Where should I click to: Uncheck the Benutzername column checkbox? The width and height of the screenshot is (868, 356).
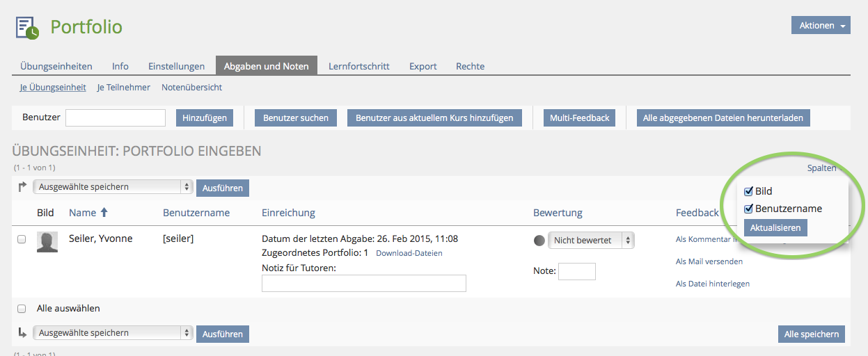pos(749,209)
